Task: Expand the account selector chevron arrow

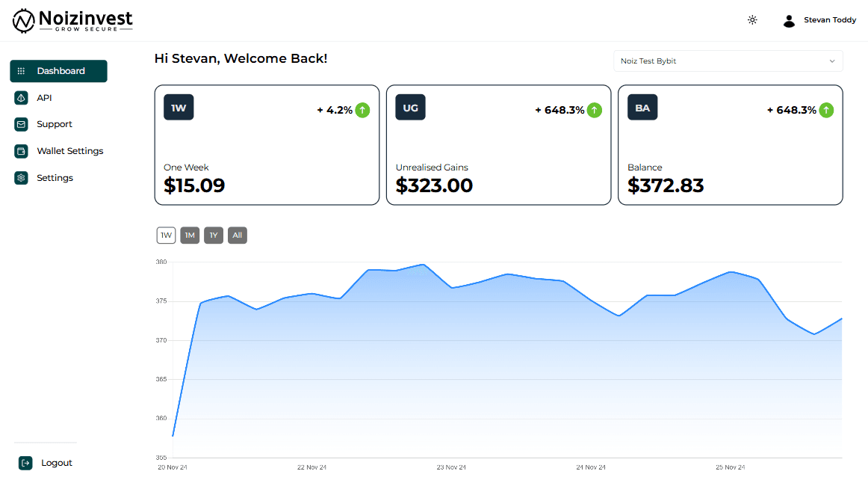Action: pyautogui.click(x=832, y=61)
